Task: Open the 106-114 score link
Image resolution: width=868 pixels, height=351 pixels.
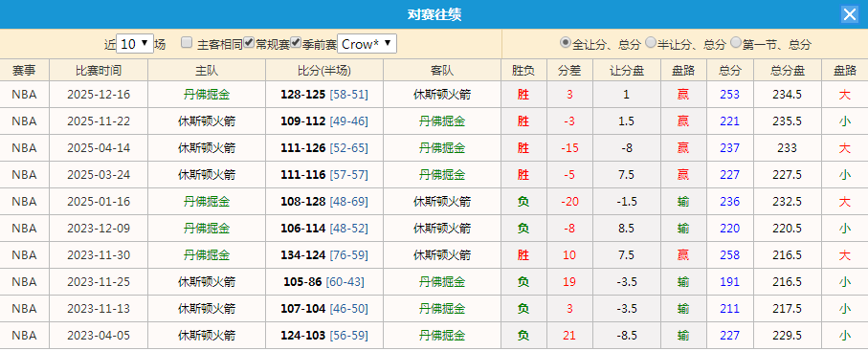Action: pyautogui.click(x=302, y=228)
